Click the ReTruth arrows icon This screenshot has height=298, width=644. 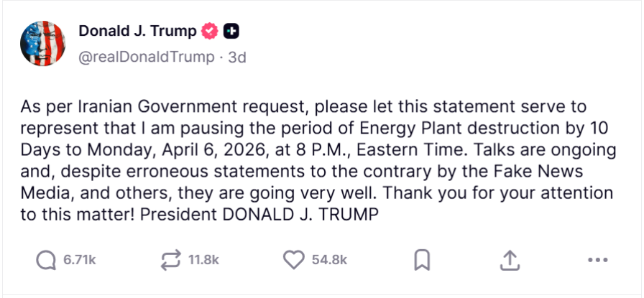coord(172,260)
